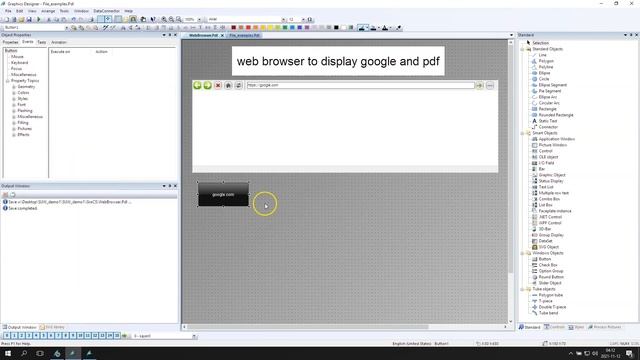Click the Zoom in magnifier icon
640x360 pixels.
click(x=164, y=19)
